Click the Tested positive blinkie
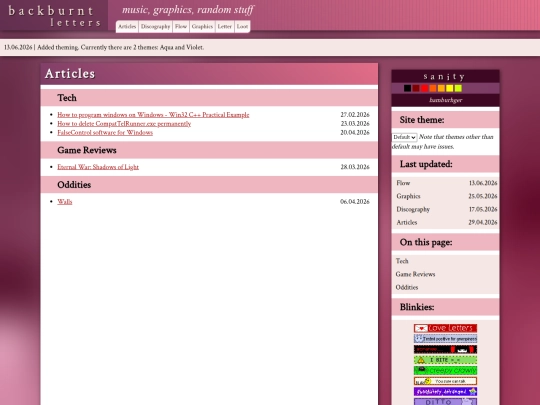This screenshot has width=540, height=405. coord(445,339)
